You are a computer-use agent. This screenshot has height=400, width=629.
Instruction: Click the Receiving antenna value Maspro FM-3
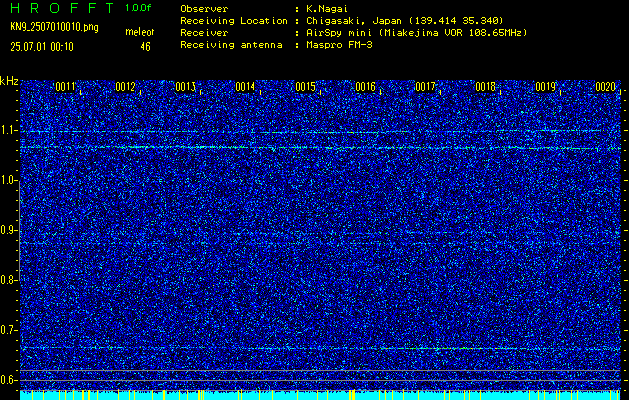click(x=339, y=45)
